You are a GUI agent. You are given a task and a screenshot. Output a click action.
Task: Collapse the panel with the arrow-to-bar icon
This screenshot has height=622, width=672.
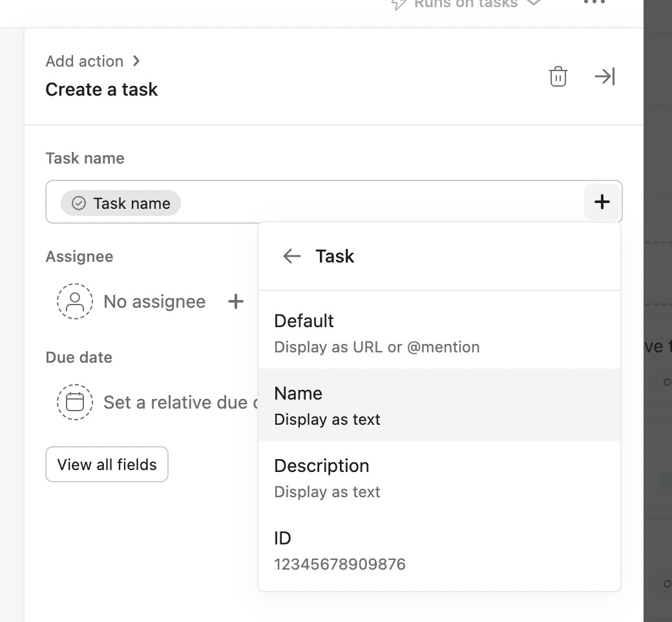[x=604, y=76]
